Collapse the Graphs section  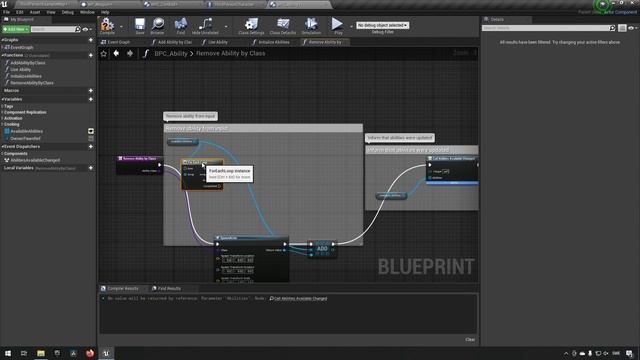point(2,40)
